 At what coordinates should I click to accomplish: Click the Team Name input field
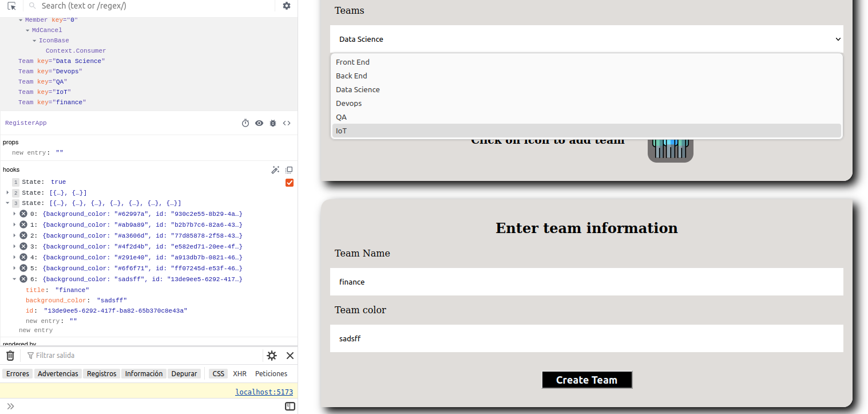[x=586, y=282]
